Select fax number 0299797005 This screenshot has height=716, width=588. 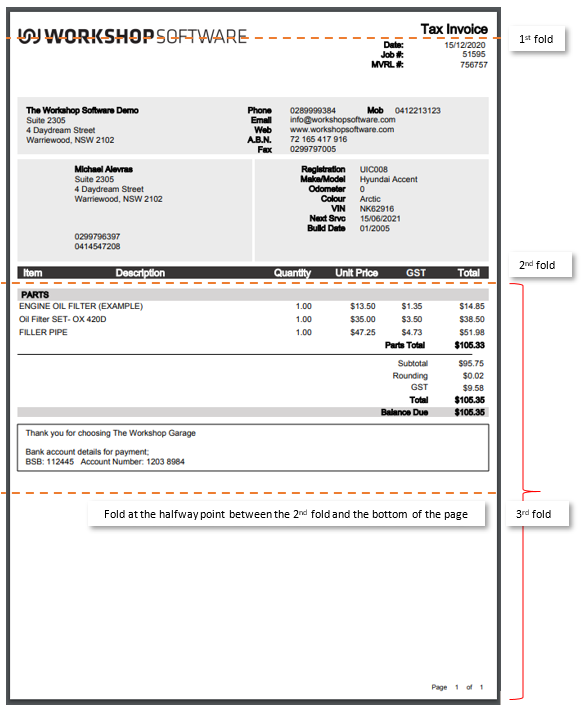pos(313,149)
